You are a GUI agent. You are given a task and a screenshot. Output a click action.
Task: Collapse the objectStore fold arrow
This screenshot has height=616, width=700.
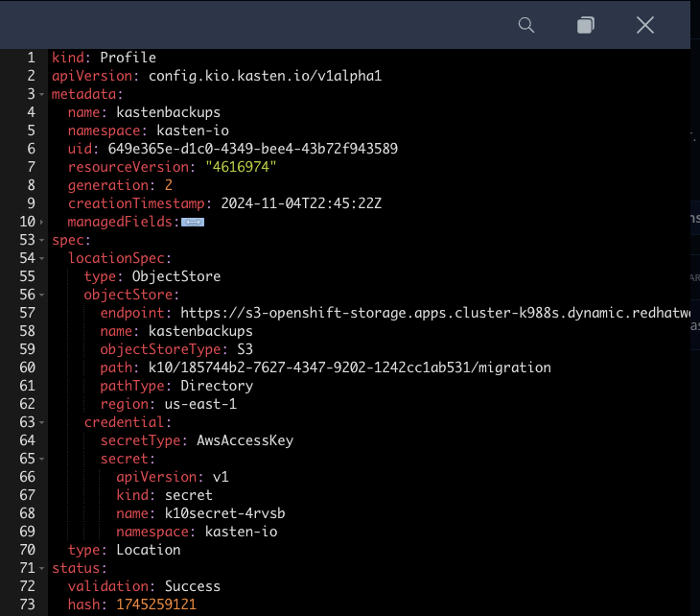(x=41, y=295)
